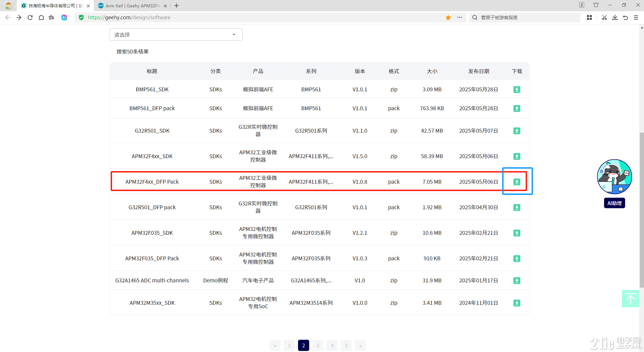Download the APM32F035_DFP Pack file
The width and height of the screenshot is (644, 352).
click(517, 259)
